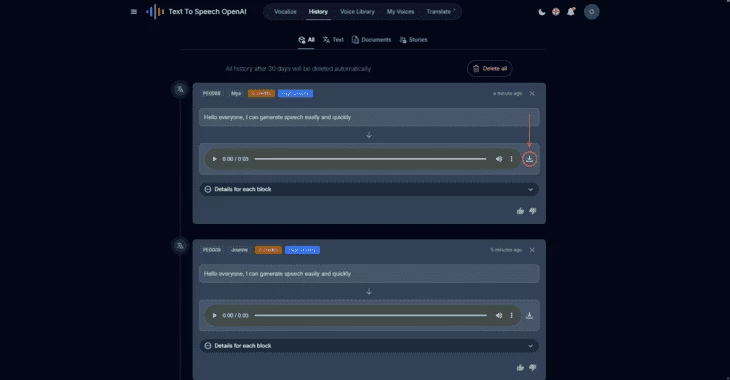Click the 'a minute ago' timestamp
Image resolution: width=730 pixels, height=380 pixels.
(507, 93)
